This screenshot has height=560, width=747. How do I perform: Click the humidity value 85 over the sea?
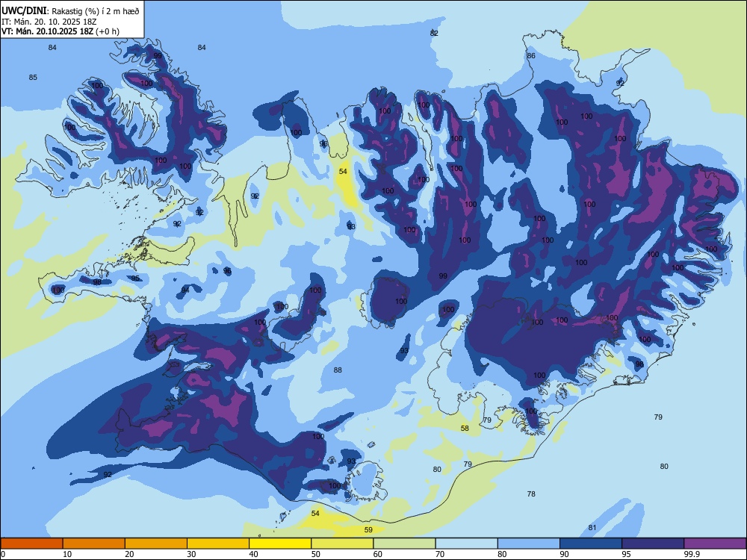[33, 77]
